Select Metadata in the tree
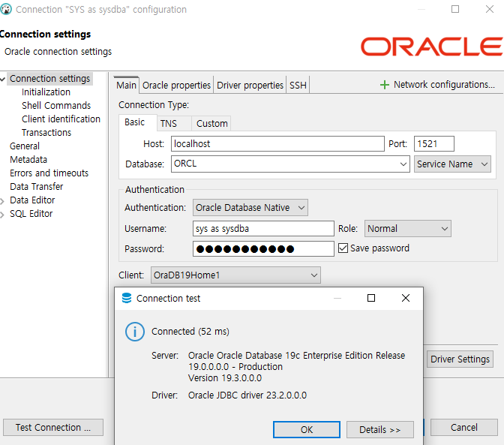 pos(28,160)
